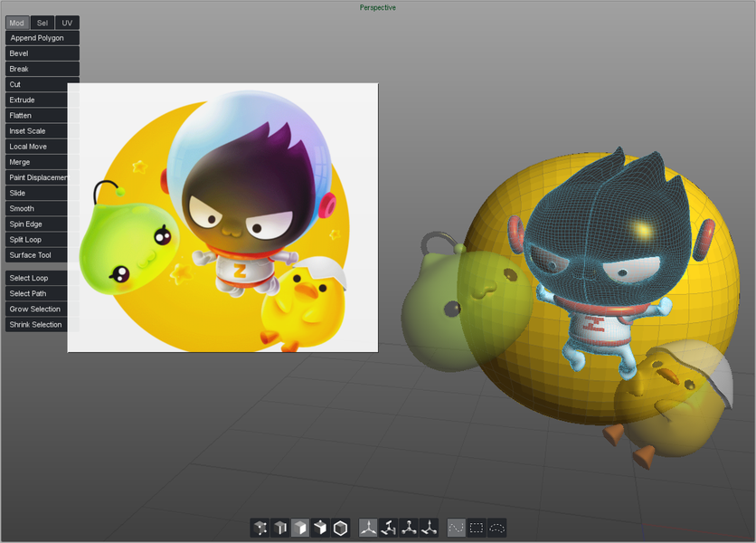Pick the Cut tool

click(x=37, y=84)
